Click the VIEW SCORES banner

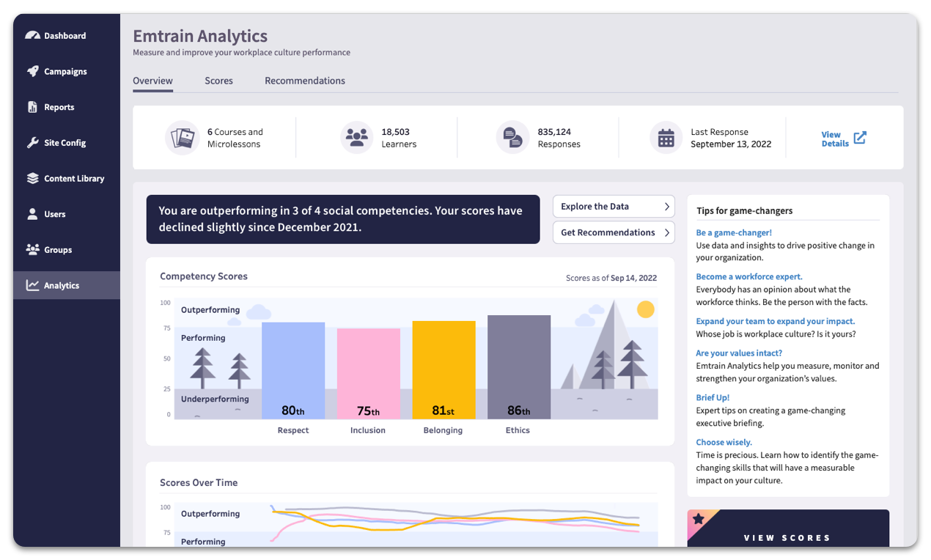tap(788, 528)
